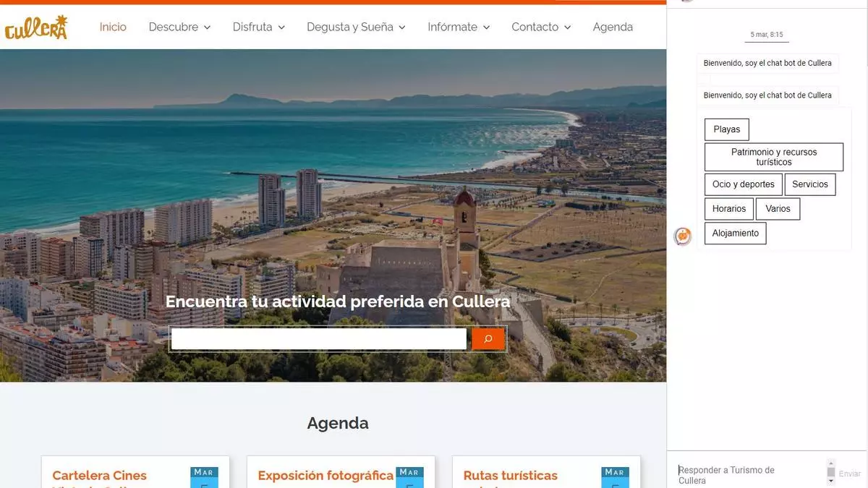Screen dimensions: 868x488
Task: Click the Enviar send button
Action: point(850,474)
